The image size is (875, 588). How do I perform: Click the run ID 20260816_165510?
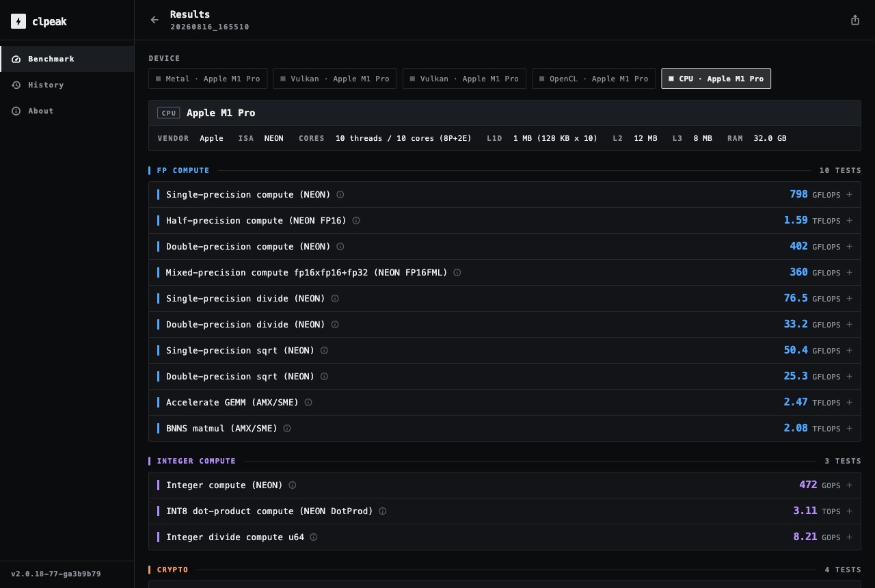pos(210,27)
